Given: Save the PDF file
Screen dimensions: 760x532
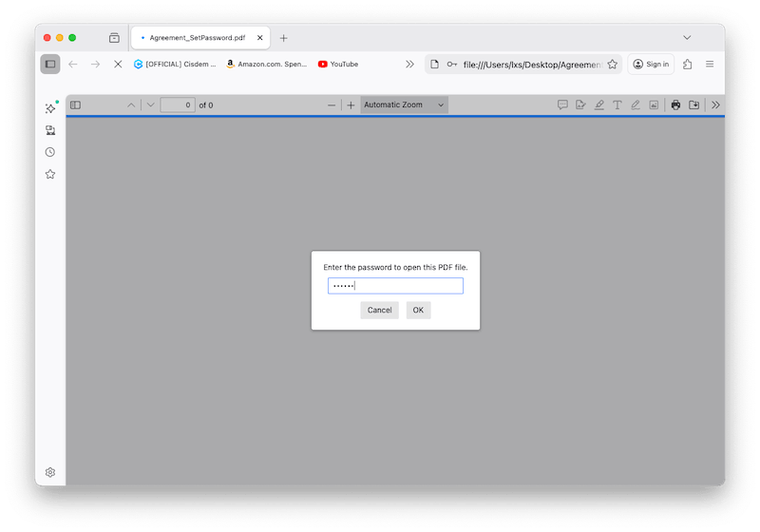Looking at the screenshot, I should 694,105.
